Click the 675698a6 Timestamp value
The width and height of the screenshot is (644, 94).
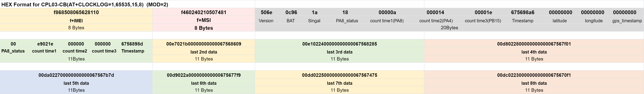523,12
